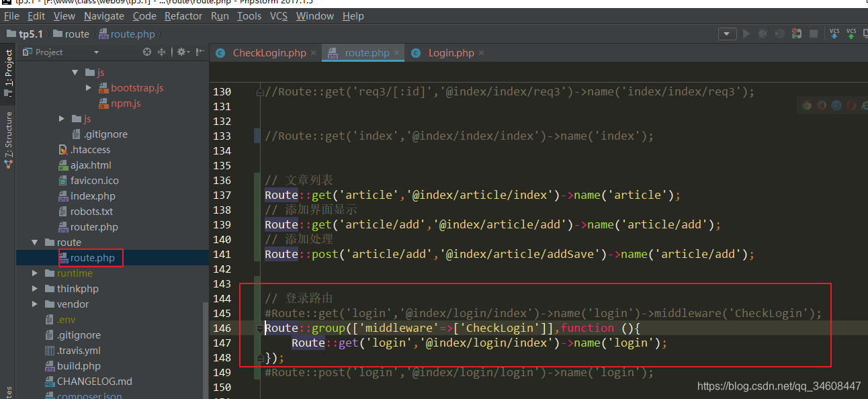Image resolution: width=868 pixels, height=399 pixels.
Task: Open in Firefox browser icon
Action: coord(822,105)
